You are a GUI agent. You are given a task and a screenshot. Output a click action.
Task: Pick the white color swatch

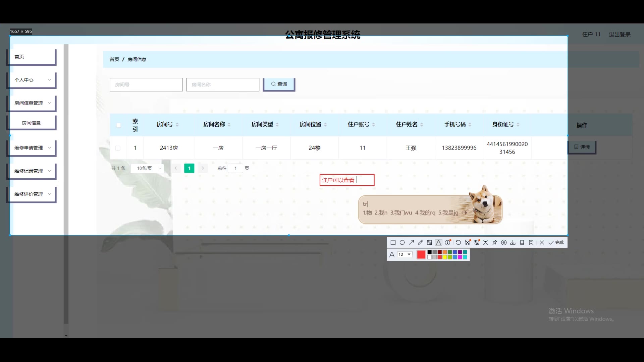pos(430,257)
